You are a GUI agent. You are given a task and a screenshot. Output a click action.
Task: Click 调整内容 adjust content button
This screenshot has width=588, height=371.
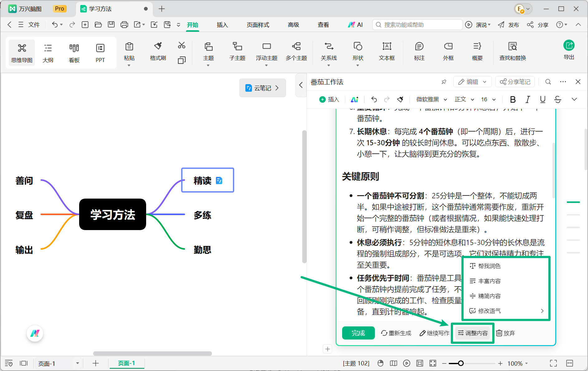point(473,333)
